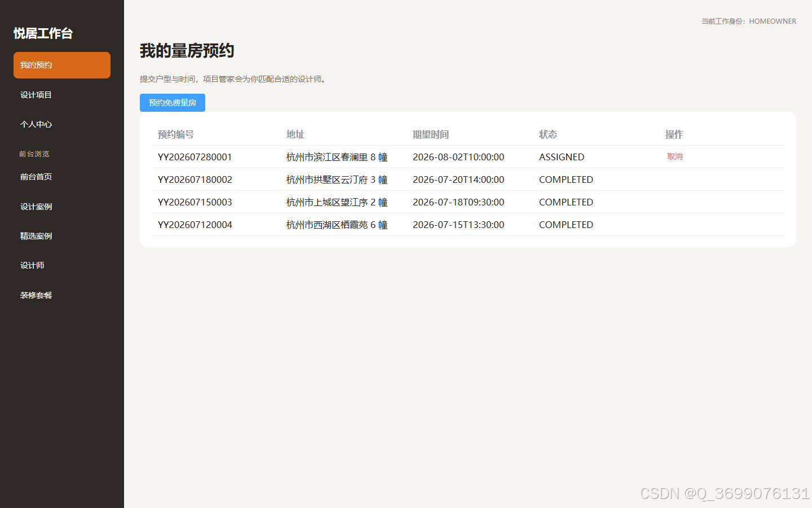Click the 我的量房预约 page heading
Screen dimensions: 812x508
pos(187,51)
